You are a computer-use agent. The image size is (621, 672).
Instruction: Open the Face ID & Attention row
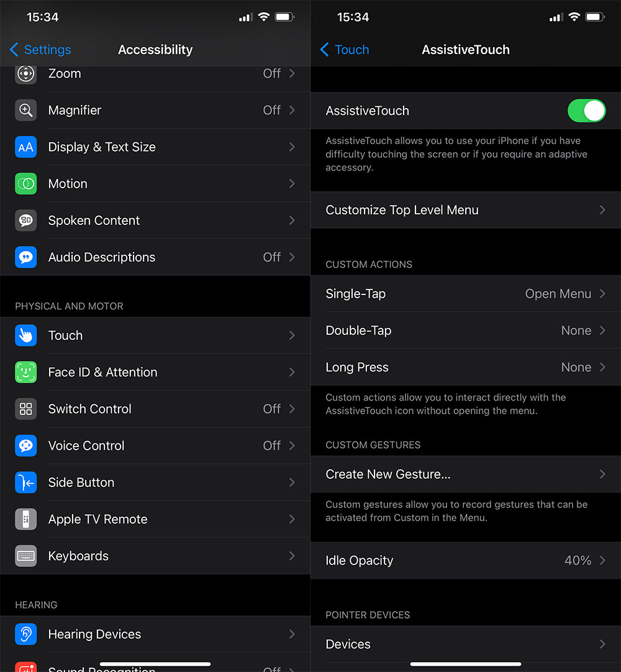tap(155, 372)
